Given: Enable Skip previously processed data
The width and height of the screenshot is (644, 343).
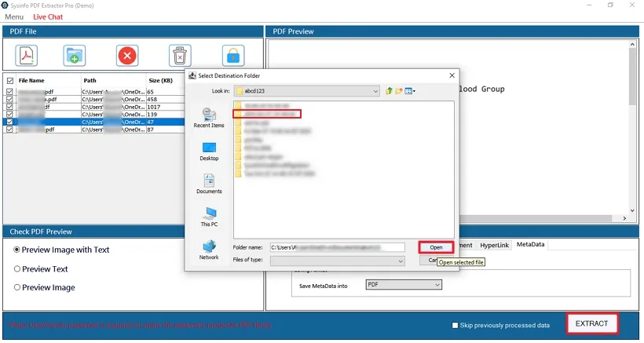Looking at the screenshot, I should [x=455, y=326].
